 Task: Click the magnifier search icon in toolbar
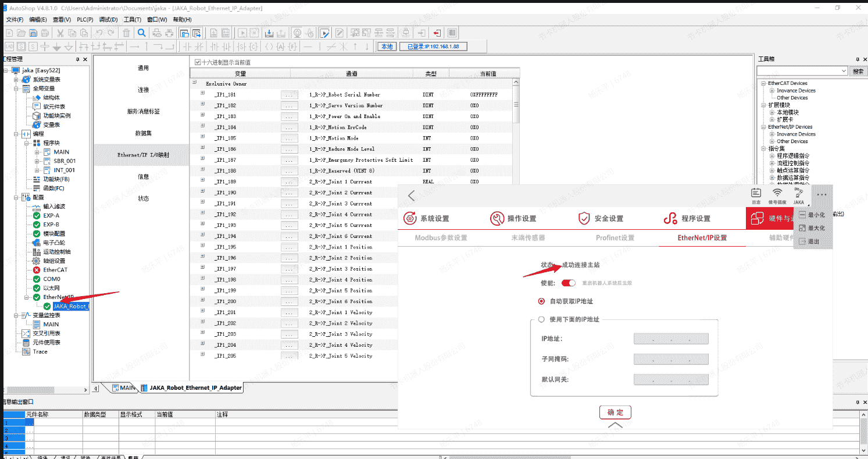pyautogui.click(x=141, y=33)
